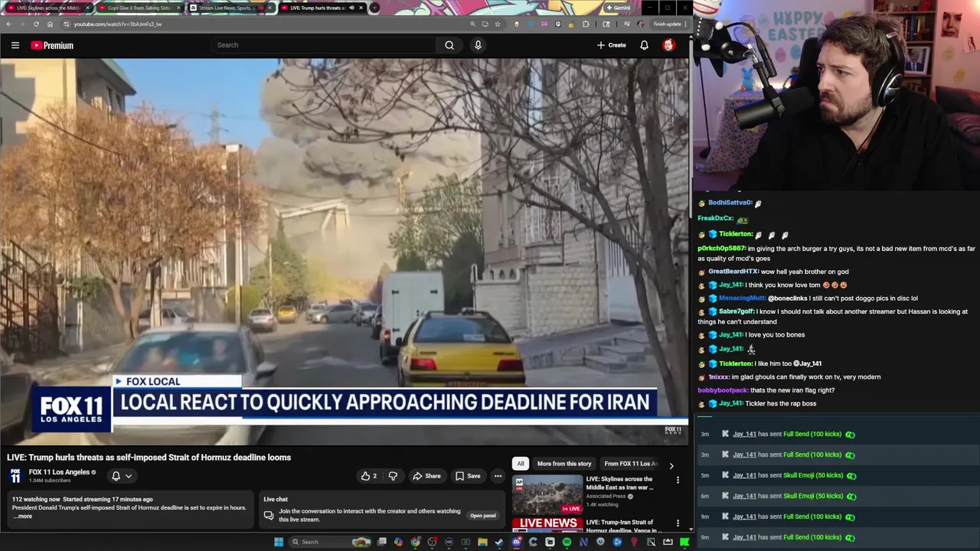This screenshot has height=551, width=980.
Task: Open a new browser tab
Action: (x=374, y=8)
